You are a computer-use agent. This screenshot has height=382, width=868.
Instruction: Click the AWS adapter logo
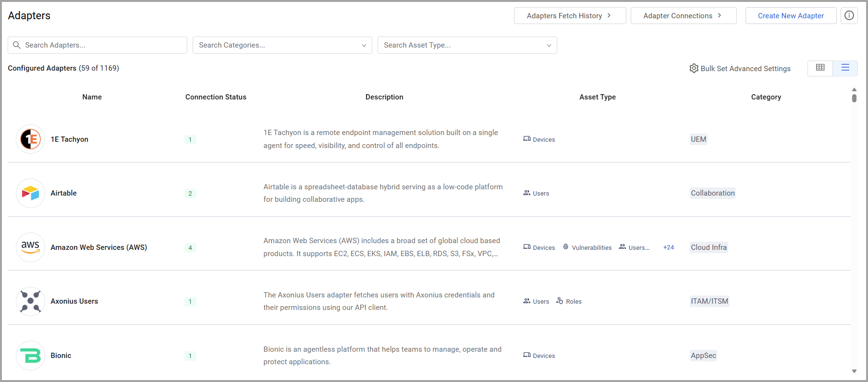point(30,247)
